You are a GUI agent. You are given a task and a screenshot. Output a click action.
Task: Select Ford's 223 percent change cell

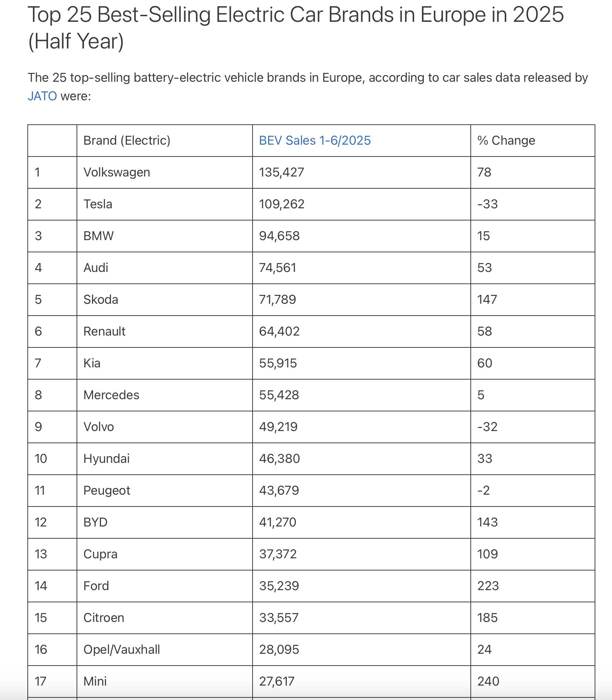tap(488, 586)
